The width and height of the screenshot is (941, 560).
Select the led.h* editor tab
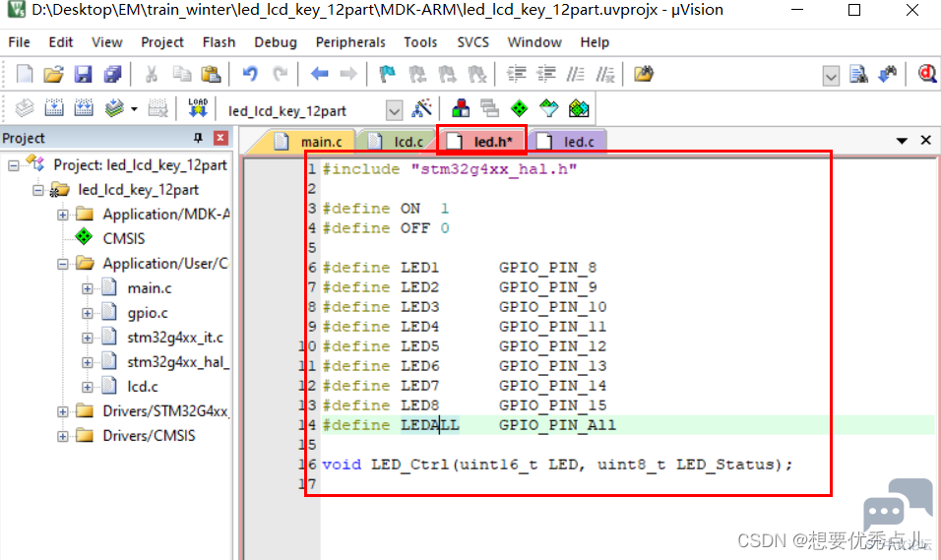coord(482,142)
